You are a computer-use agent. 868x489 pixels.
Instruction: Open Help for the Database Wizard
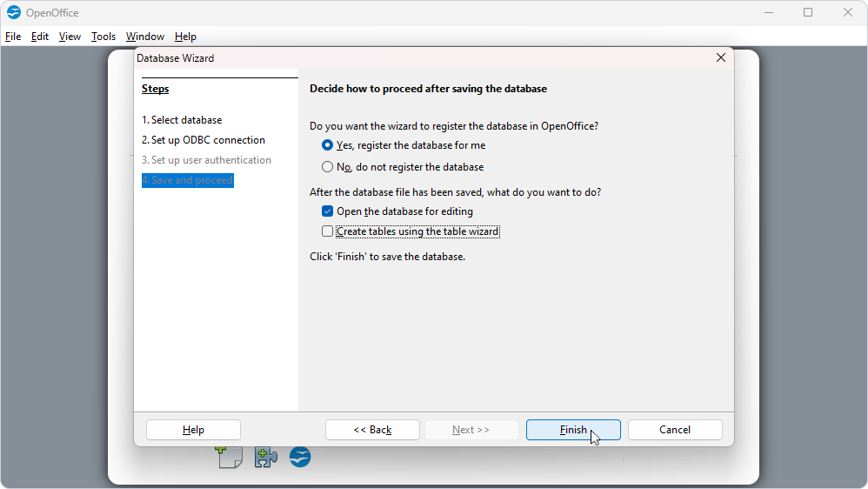(193, 430)
